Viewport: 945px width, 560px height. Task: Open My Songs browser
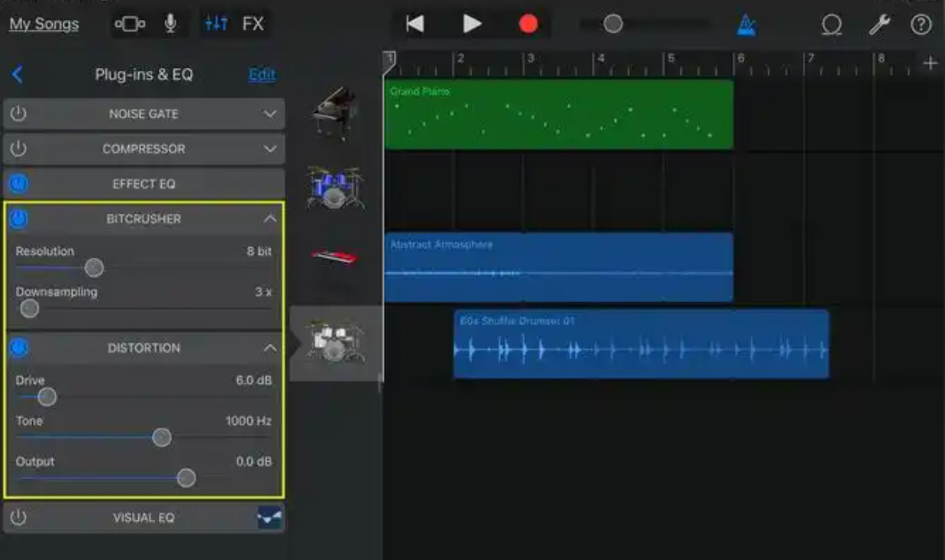(44, 24)
